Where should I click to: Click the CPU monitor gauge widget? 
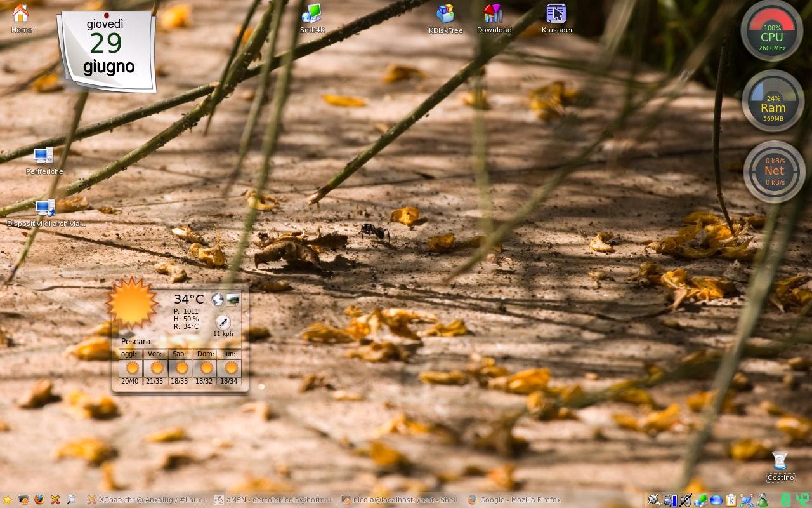(x=772, y=30)
